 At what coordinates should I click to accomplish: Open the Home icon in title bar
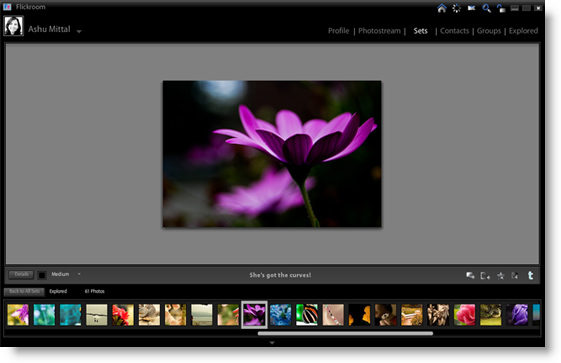coord(442,8)
